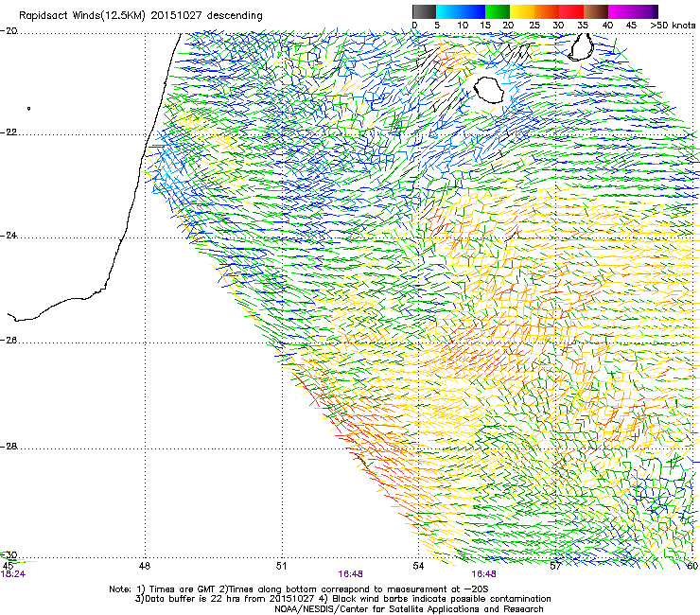Click the yellow 20-25 knots legend segment

coord(522,11)
